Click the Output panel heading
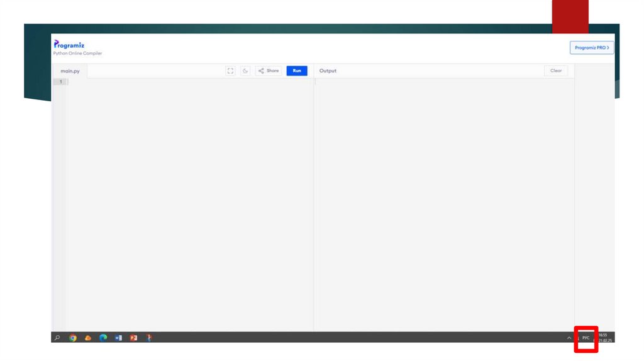644x361 pixels. (328, 70)
